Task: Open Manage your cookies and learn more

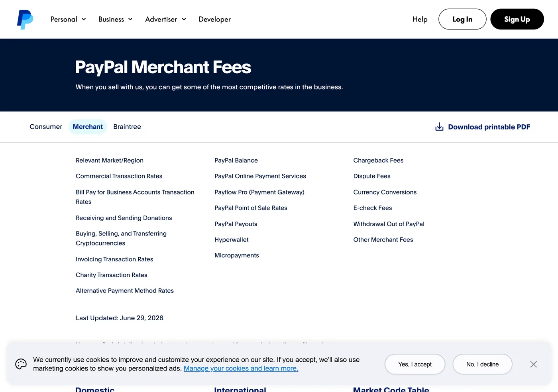Action: (x=241, y=368)
